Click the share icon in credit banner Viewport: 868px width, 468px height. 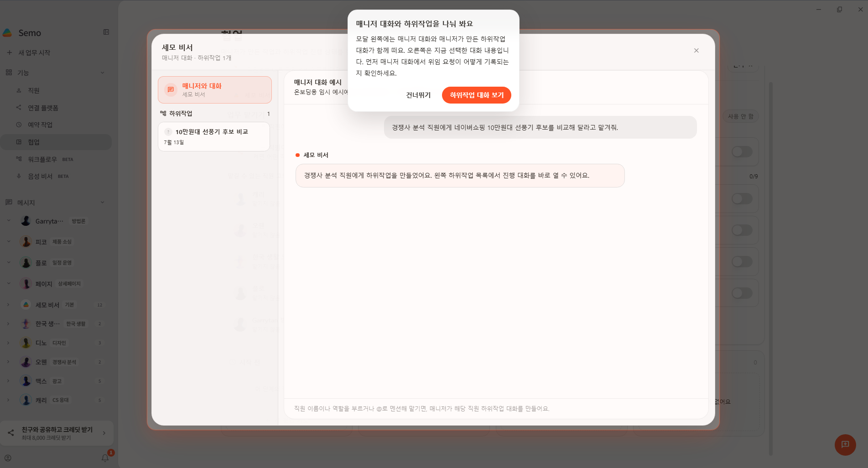pos(11,433)
